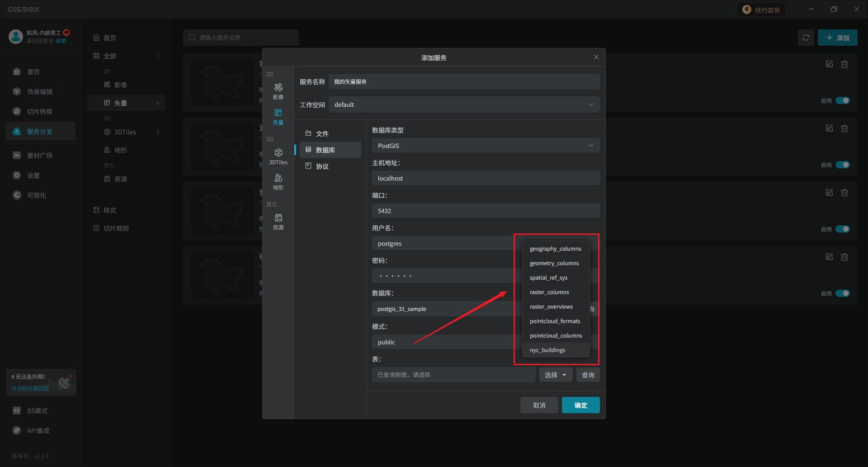Image resolution: width=868 pixels, height=467 pixels.
Task: Open the 数据库类型 PostGIS dropdown
Action: 486,146
